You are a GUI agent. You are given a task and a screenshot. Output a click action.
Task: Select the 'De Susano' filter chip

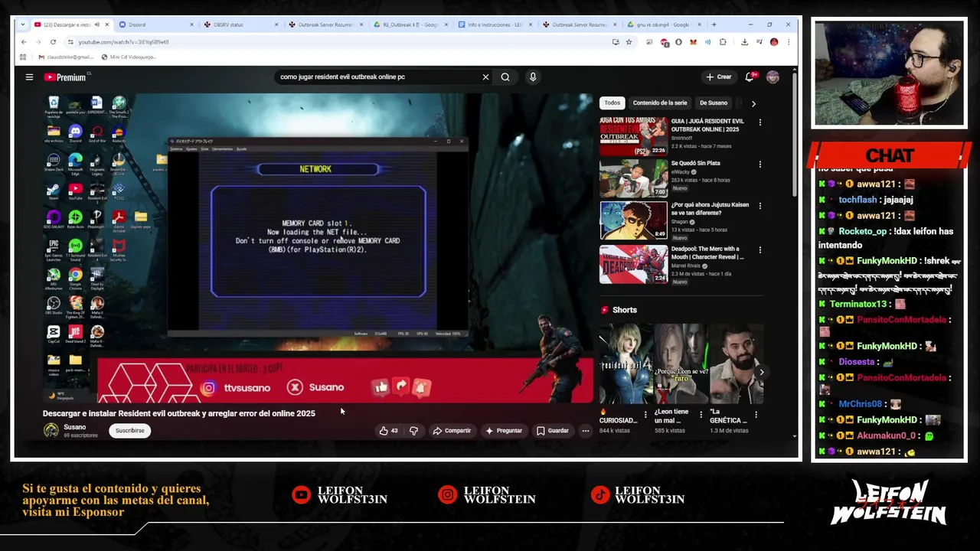coord(713,103)
